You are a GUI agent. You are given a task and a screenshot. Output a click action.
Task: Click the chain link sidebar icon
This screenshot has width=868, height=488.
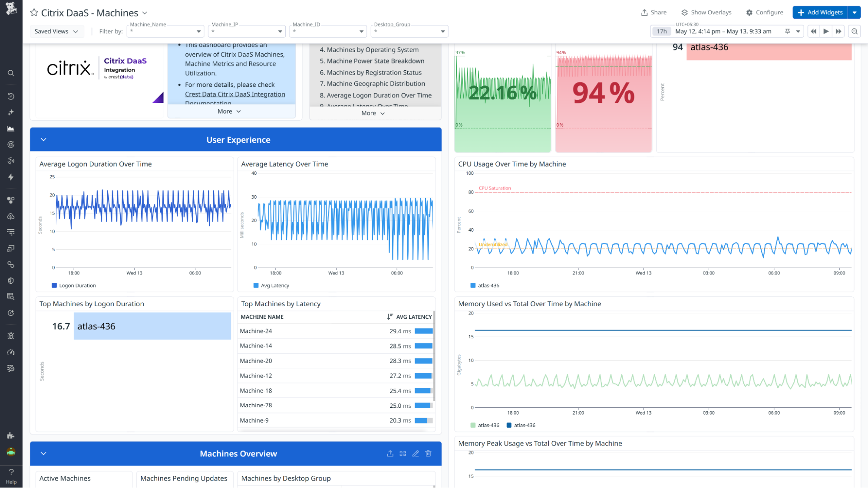[11, 265]
